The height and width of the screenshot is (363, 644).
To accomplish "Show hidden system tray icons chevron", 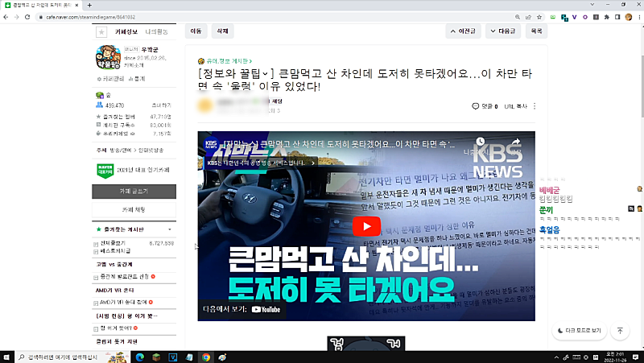I will click(x=556, y=357).
